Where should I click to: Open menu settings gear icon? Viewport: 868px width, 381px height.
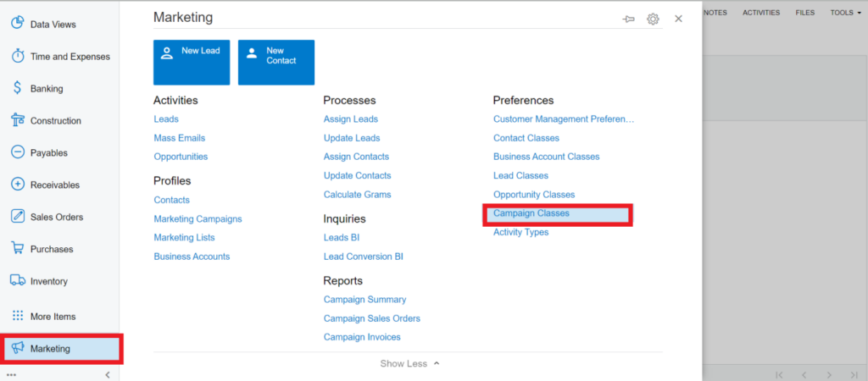[x=653, y=19]
